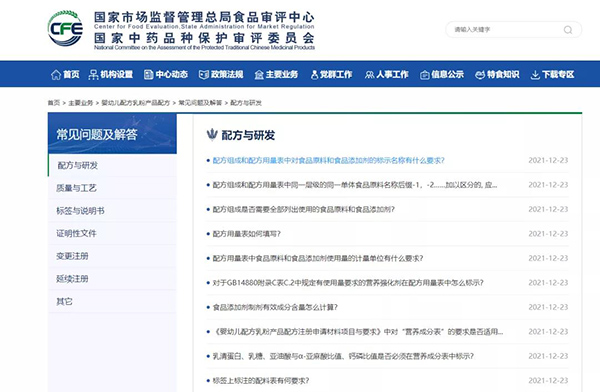Click the 配方与研发 section heading
Viewport: 600px width, 392px height.
(248, 135)
